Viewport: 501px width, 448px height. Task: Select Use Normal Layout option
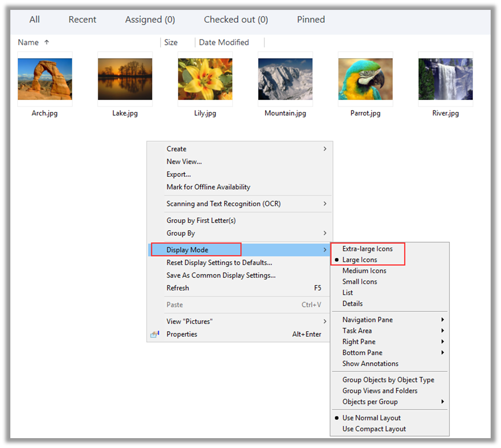(x=371, y=418)
